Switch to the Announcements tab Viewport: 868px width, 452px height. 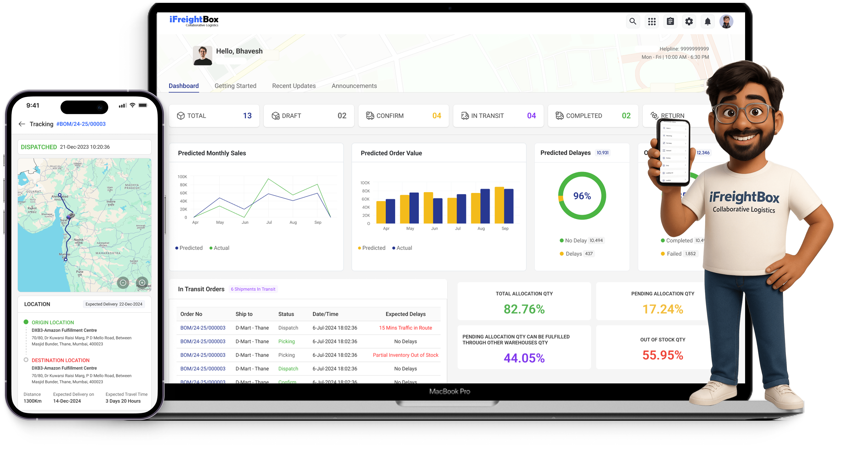click(354, 86)
